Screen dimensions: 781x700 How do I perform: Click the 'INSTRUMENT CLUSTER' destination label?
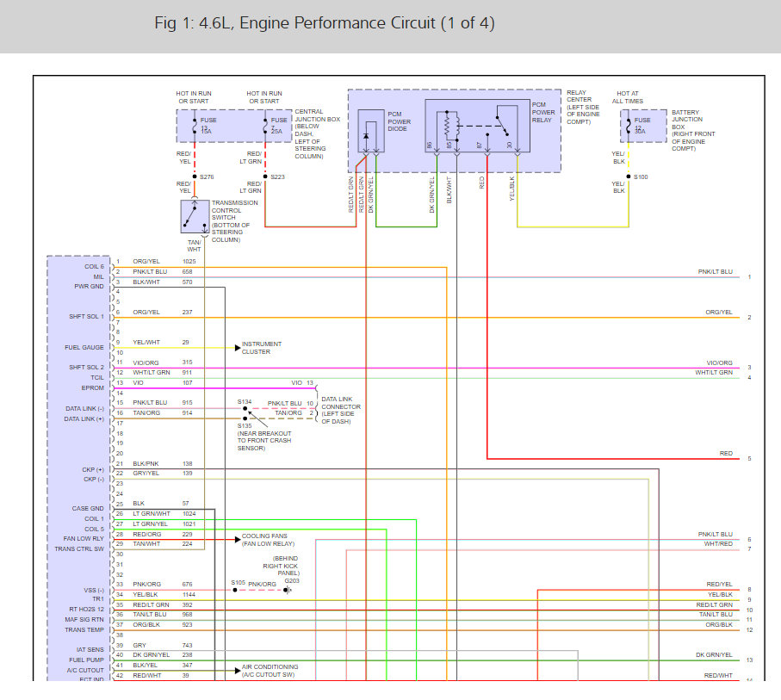click(x=262, y=348)
